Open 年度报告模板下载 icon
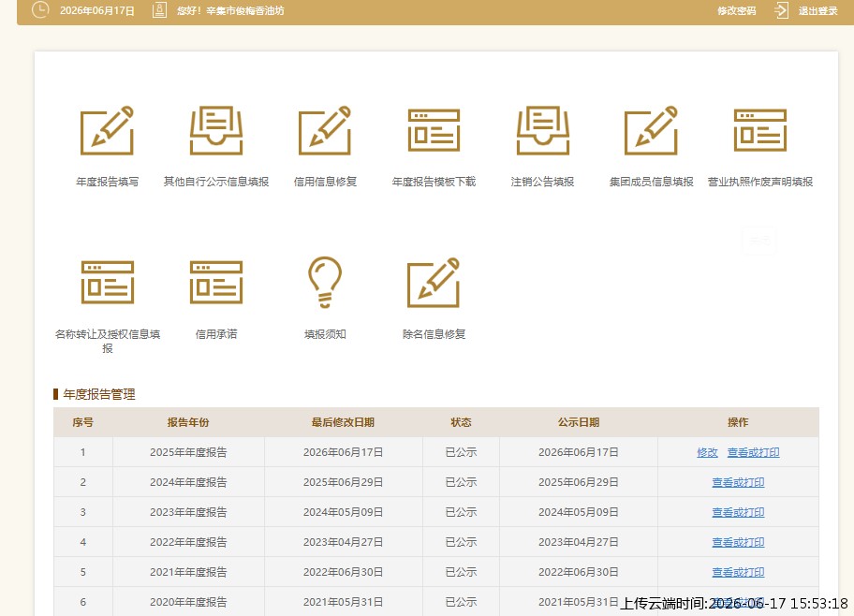This screenshot has width=854, height=616. [434, 131]
